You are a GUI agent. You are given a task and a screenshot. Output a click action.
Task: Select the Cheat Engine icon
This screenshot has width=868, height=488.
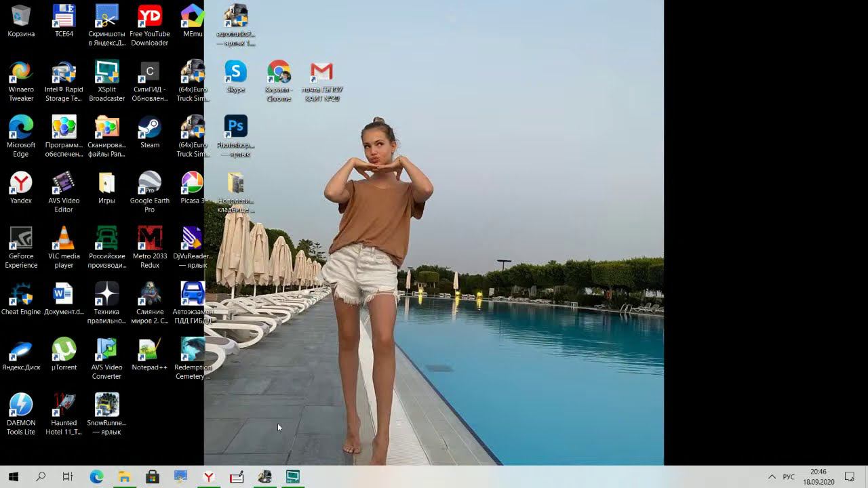click(x=21, y=294)
